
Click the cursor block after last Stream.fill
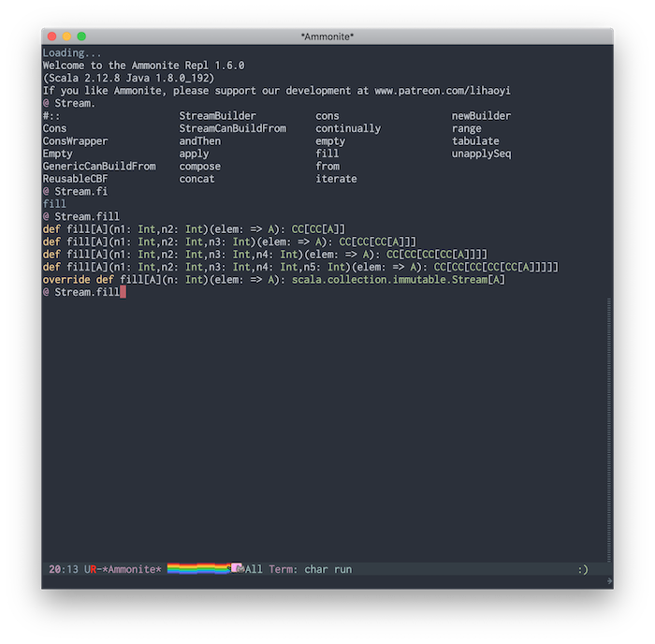(123, 292)
